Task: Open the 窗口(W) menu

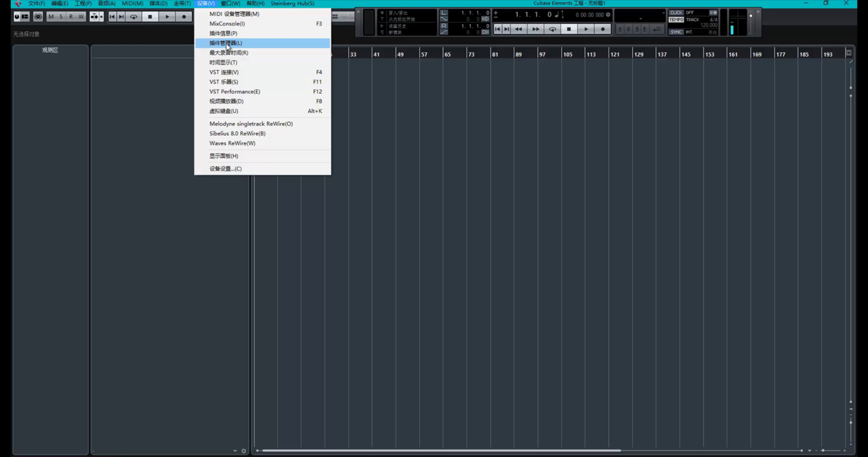Action: [x=231, y=4]
